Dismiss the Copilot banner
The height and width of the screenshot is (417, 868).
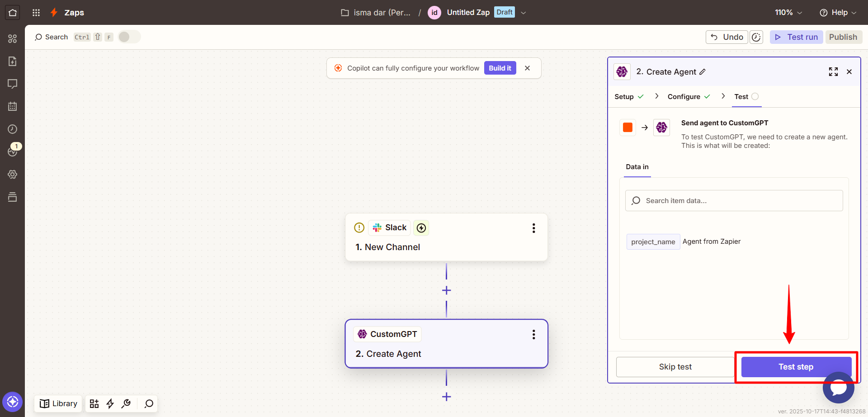(x=527, y=68)
